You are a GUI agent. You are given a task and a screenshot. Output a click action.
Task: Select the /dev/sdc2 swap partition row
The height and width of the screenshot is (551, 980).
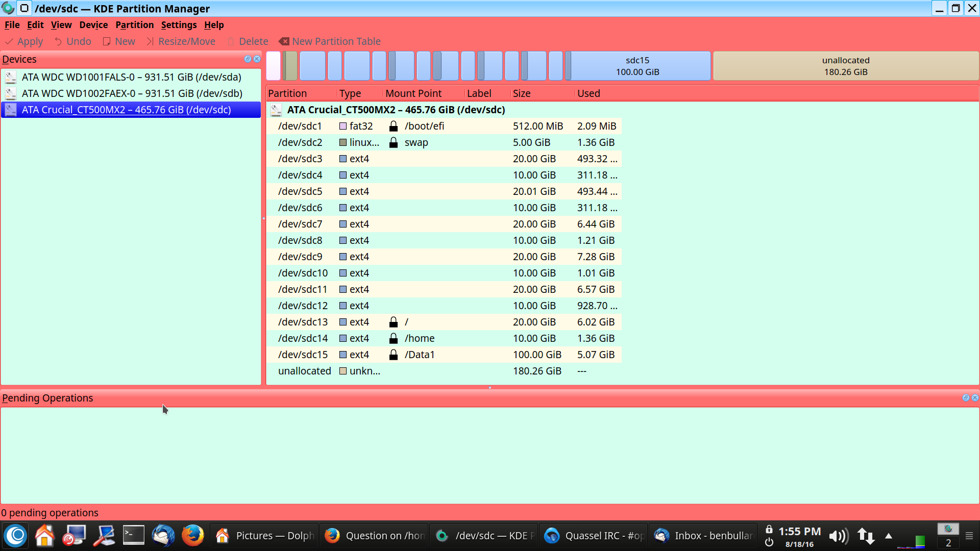coord(444,142)
